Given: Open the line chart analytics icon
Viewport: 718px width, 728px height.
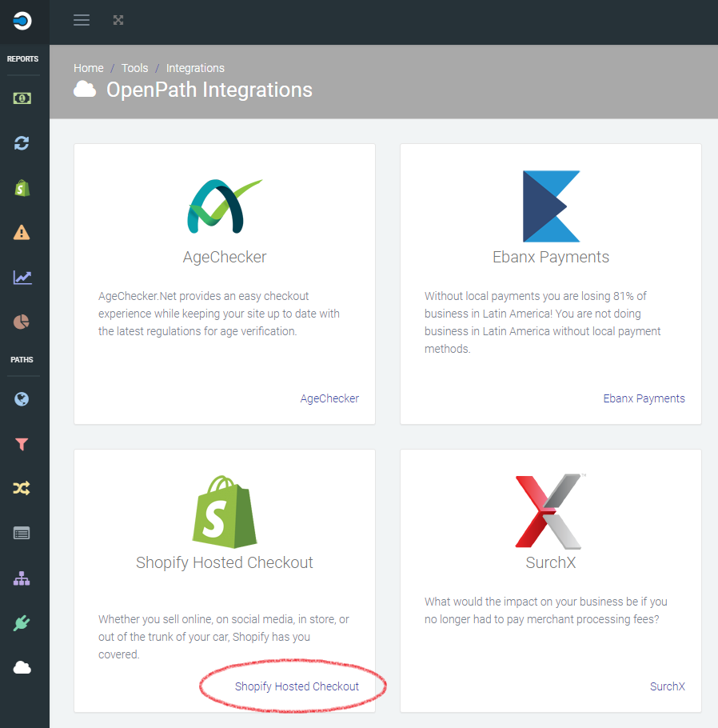Looking at the screenshot, I should click(x=22, y=277).
